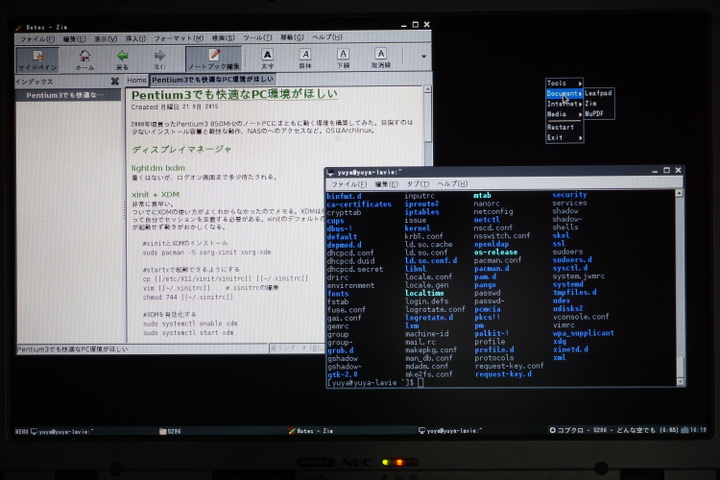Open 検索(S) menu in Zim window
The height and width of the screenshot is (480, 720).
point(223,38)
